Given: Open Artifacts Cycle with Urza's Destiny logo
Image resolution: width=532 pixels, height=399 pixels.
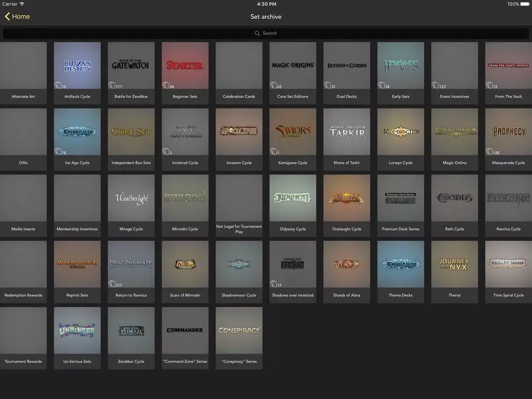Looking at the screenshot, I should point(77,73).
